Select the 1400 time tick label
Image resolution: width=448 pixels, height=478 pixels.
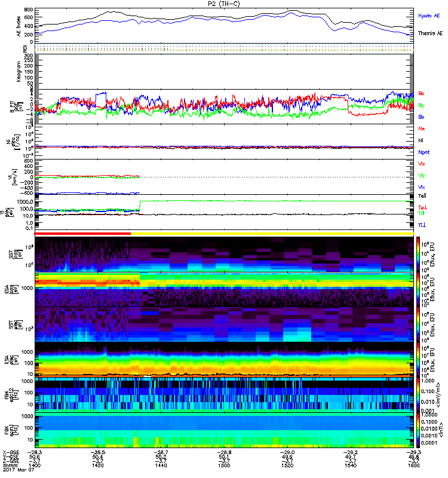point(35,465)
